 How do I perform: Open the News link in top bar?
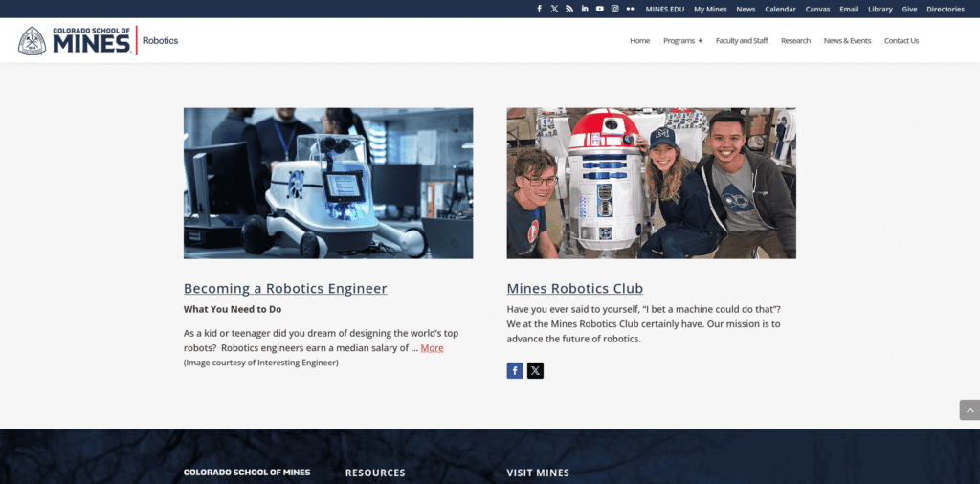(x=746, y=9)
